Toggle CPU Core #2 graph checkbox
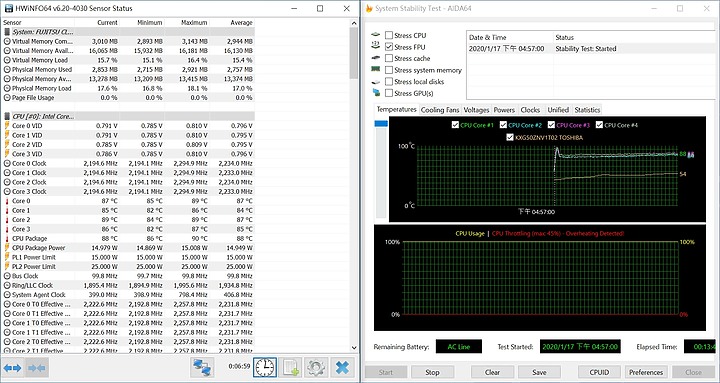The image size is (720, 383). 503,125
